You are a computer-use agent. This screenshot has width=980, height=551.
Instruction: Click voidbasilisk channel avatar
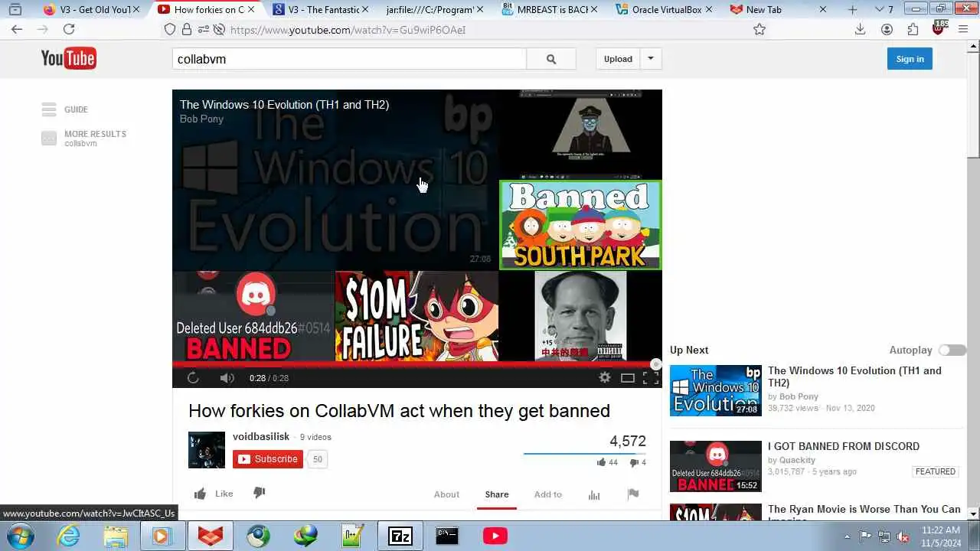tap(207, 450)
